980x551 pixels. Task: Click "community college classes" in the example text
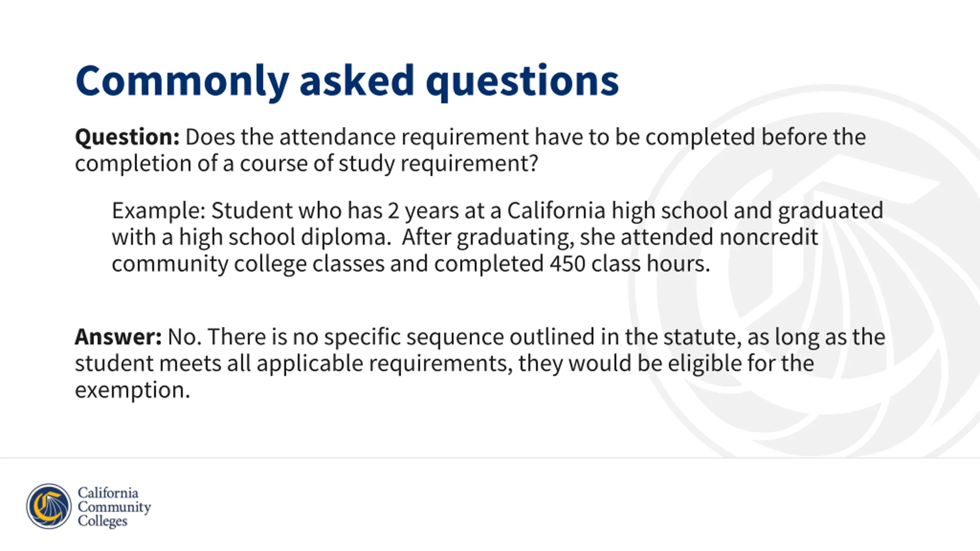[x=248, y=264]
